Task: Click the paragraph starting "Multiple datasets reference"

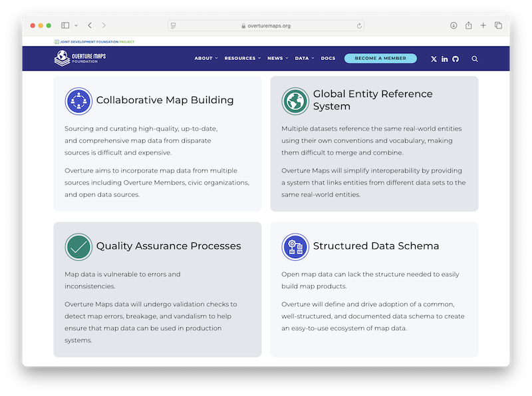Action: [x=372, y=140]
